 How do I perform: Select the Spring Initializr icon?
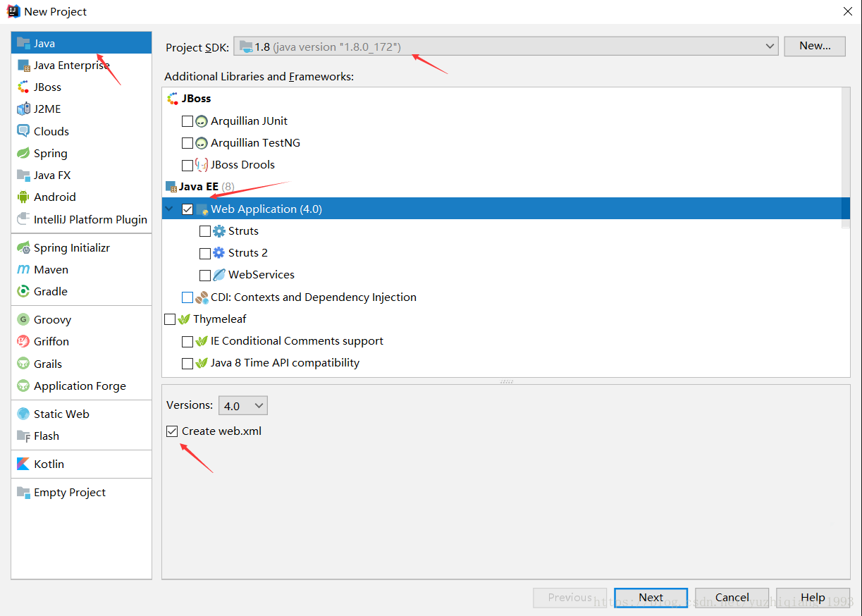coord(23,247)
